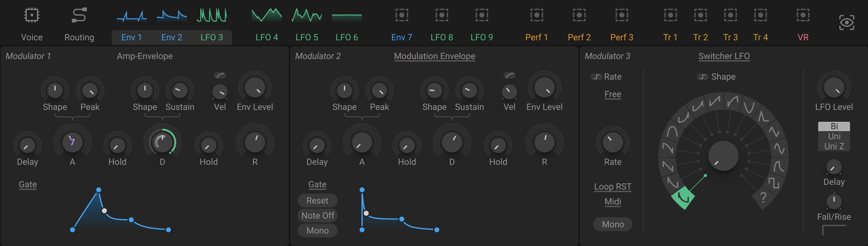Open the Modulation Envelope type dropdown
Screen dimensions: 868x246
pos(434,56)
